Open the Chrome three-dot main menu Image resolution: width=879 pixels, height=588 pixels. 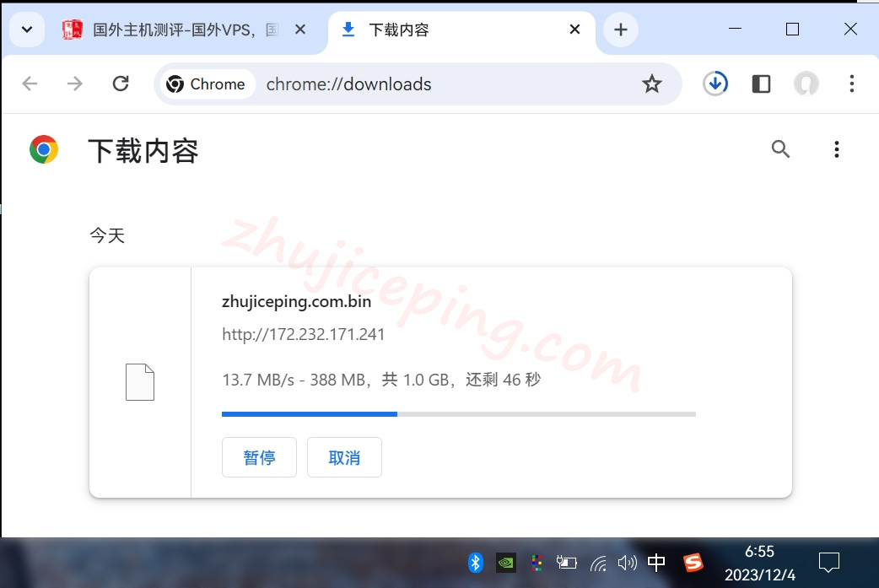tap(851, 84)
